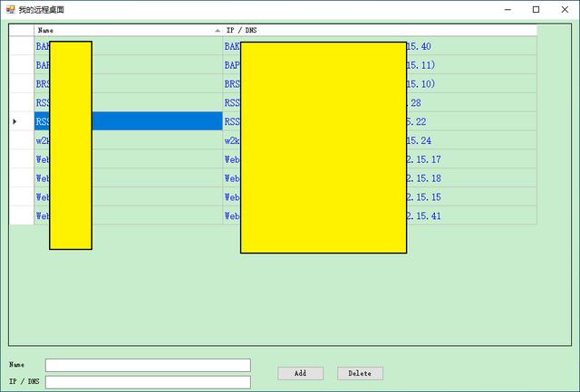Select Web name cell in row ending 2.15.41
Viewport: 580px width, 392px height.
[129, 215]
